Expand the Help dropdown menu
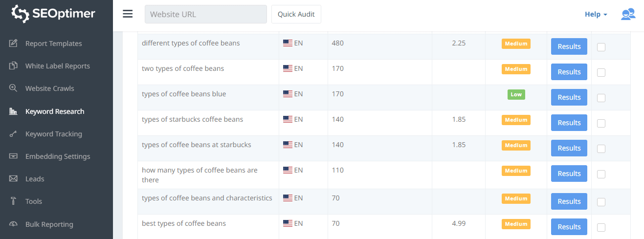Screen dimensions: 644x239 click(596, 14)
